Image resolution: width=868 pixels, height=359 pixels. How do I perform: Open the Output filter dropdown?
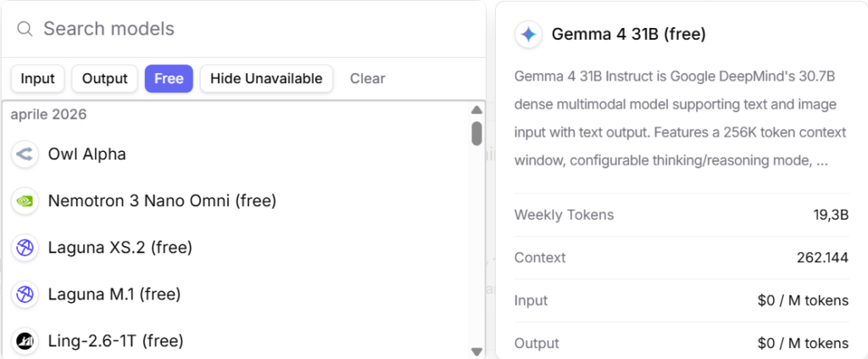tap(104, 79)
